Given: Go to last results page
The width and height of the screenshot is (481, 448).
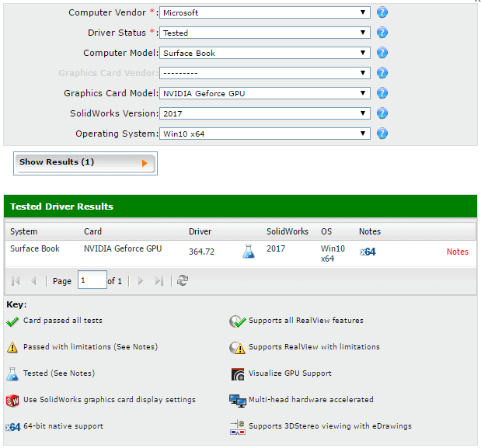Looking at the screenshot, I should pyautogui.click(x=159, y=281).
